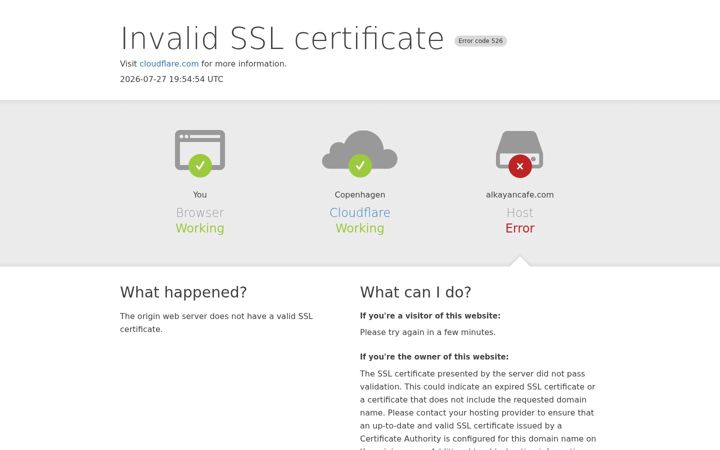720x450 pixels.
Task: Click "If you're a visitor of this website:"
Action: pos(430,316)
